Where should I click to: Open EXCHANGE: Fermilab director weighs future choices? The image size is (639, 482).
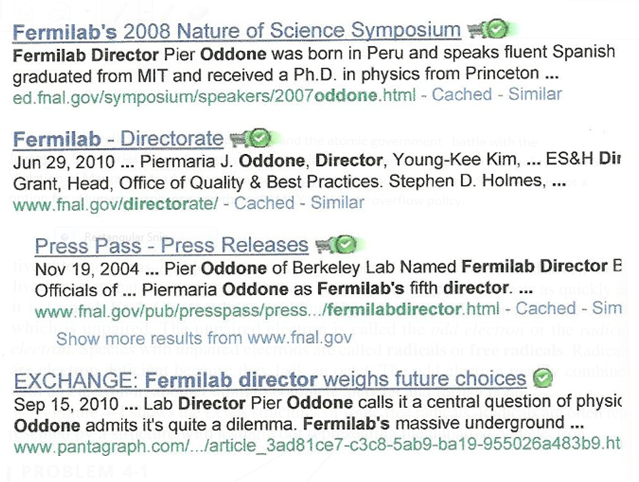pyautogui.click(x=269, y=379)
